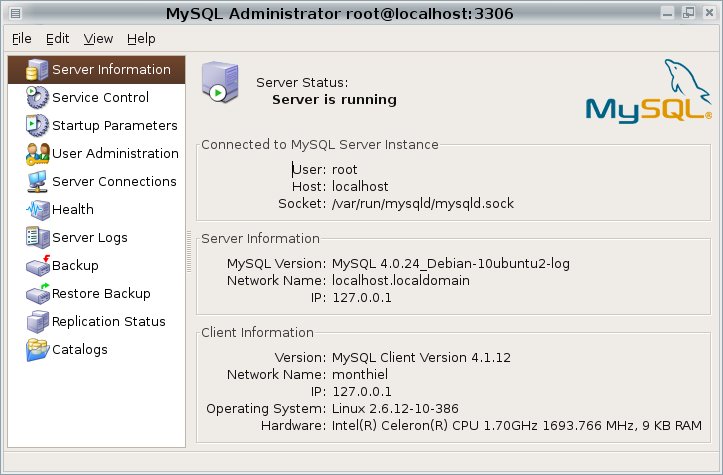Open the View menu
The image size is (723, 475).
(x=98, y=39)
